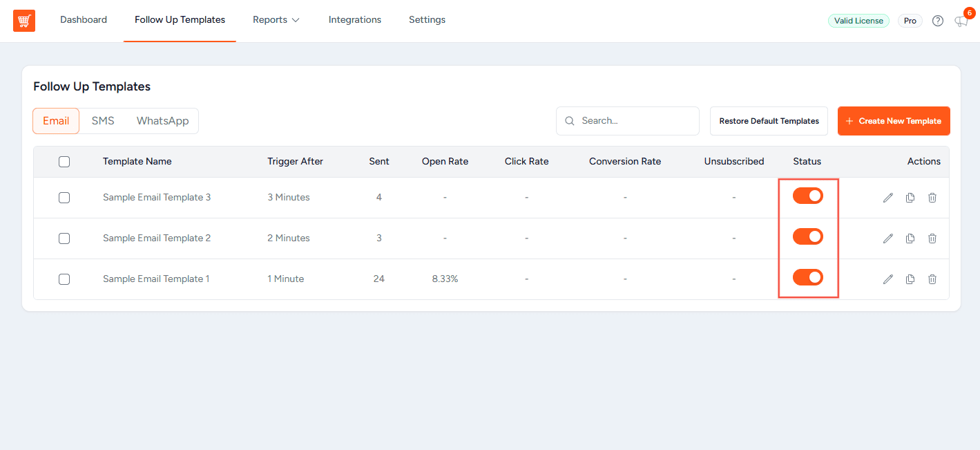The image size is (980, 450).
Task: Select checkbox for Sample Email Template 1
Action: point(64,279)
